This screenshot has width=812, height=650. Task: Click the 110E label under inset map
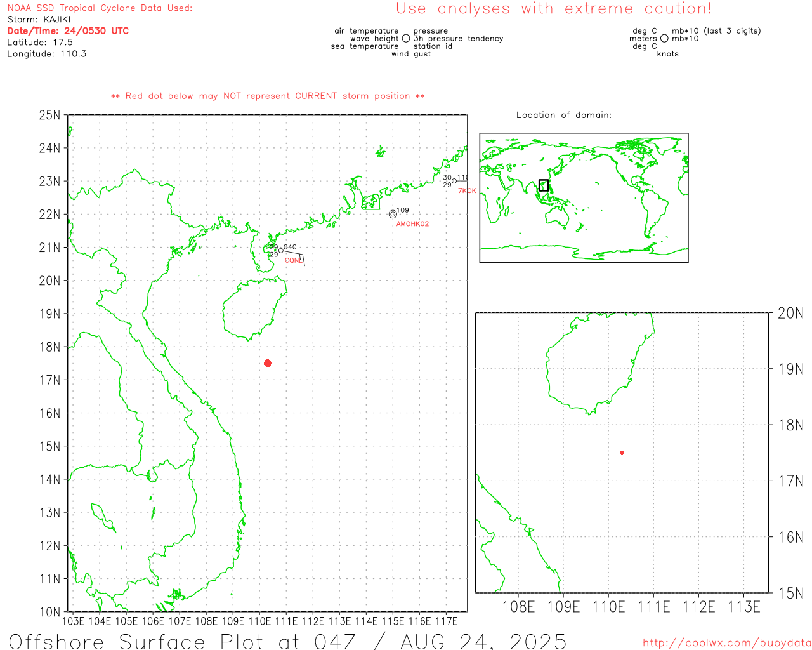click(608, 607)
